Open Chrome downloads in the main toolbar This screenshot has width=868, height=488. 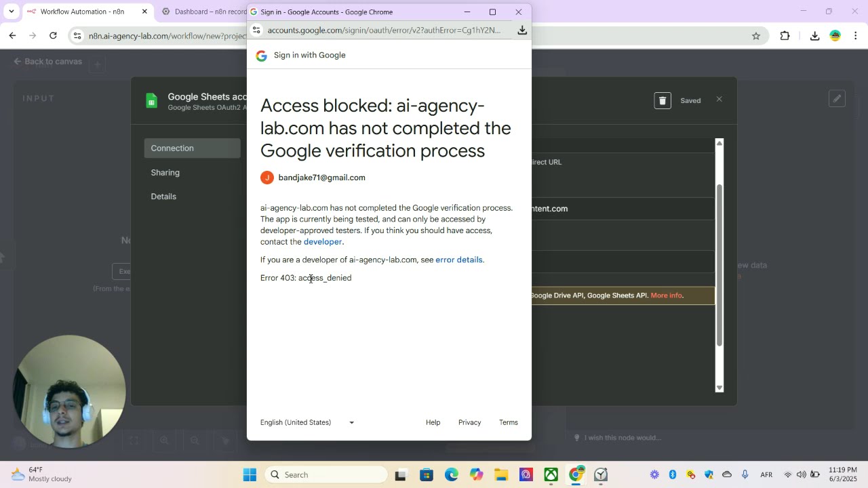click(x=814, y=36)
